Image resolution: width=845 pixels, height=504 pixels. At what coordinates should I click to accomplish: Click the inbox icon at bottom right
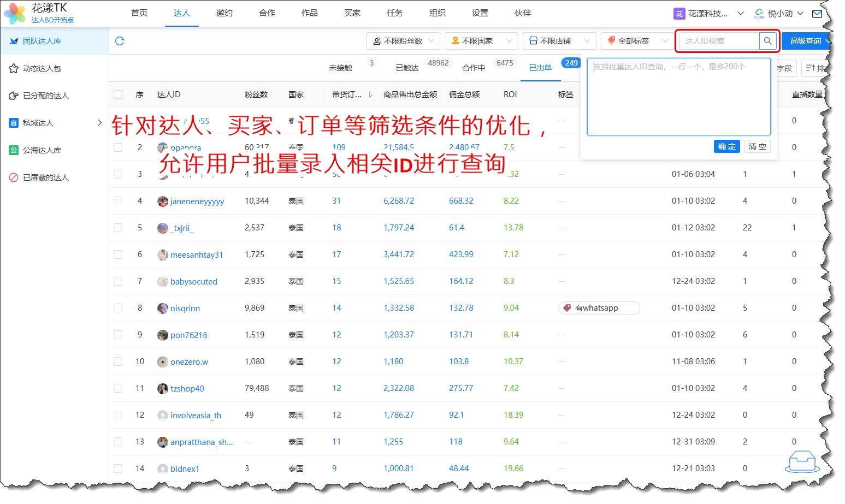click(x=802, y=462)
